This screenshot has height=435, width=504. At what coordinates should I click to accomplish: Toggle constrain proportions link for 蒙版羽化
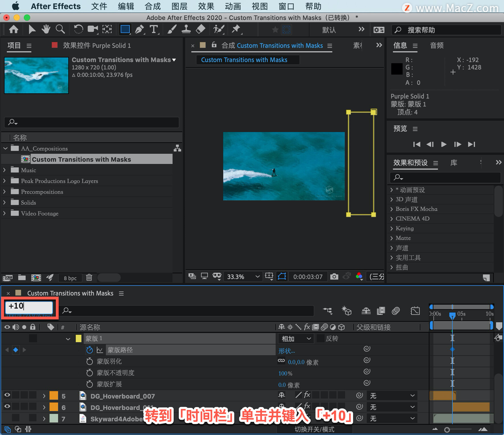pyautogui.click(x=281, y=361)
